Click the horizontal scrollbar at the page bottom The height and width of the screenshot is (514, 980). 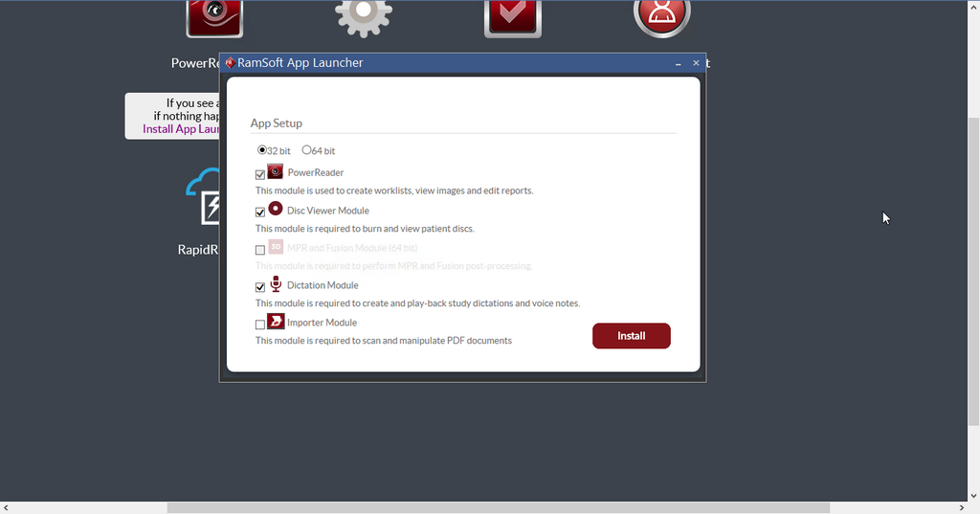(498, 507)
